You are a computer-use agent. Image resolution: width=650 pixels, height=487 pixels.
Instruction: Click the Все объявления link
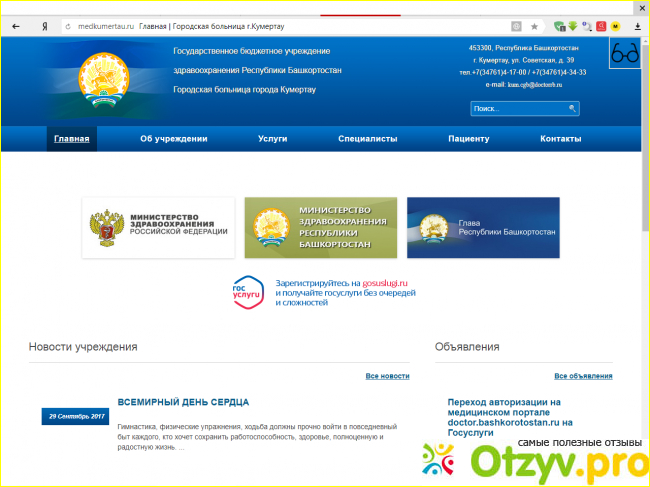583,376
